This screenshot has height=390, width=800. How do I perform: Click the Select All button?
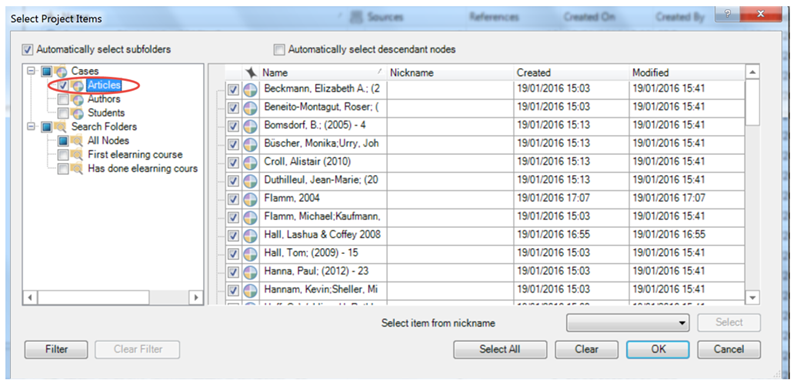click(x=500, y=350)
